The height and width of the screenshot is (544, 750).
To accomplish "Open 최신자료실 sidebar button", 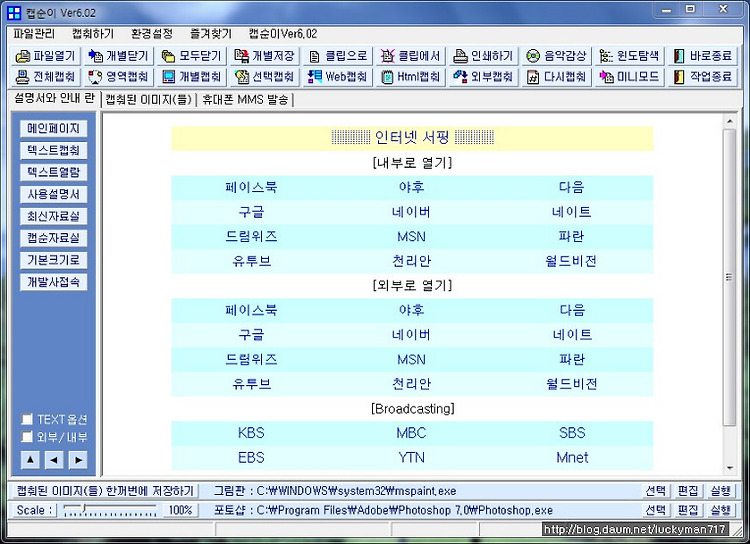I will (x=54, y=216).
